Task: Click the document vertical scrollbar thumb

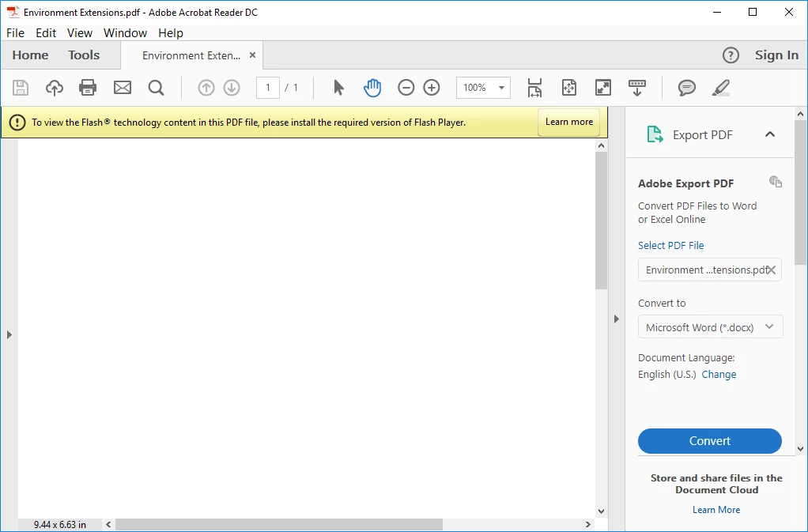Action: pyautogui.click(x=601, y=221)
